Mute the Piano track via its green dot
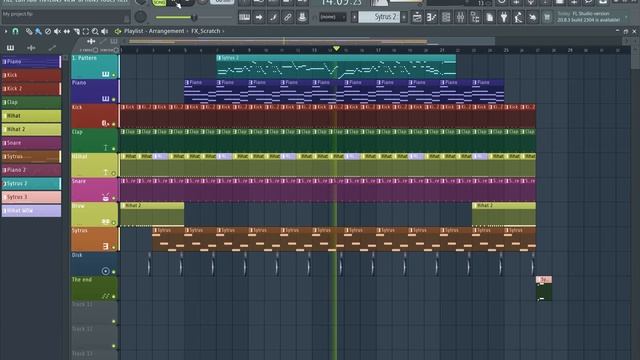The image size is (640, 360). pos(114,99)
